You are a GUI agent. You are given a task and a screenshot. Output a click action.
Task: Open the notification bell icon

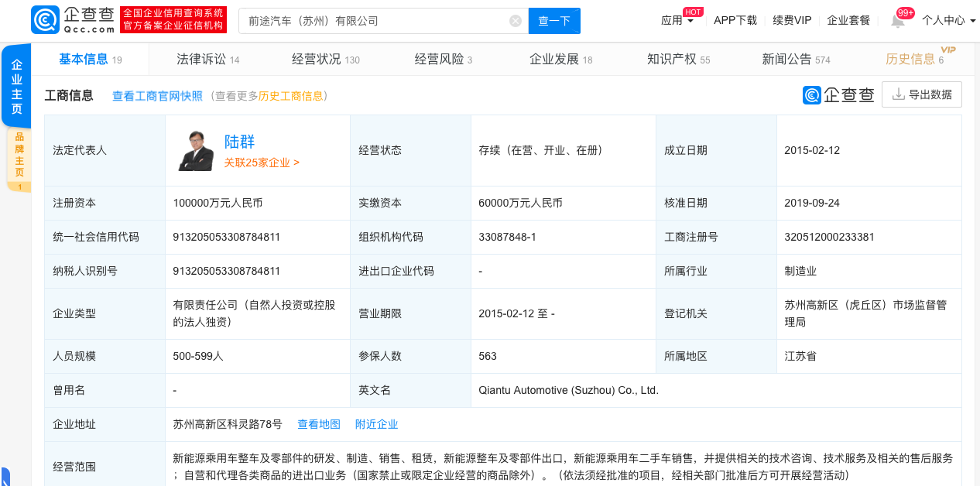(x=898, y=21)
